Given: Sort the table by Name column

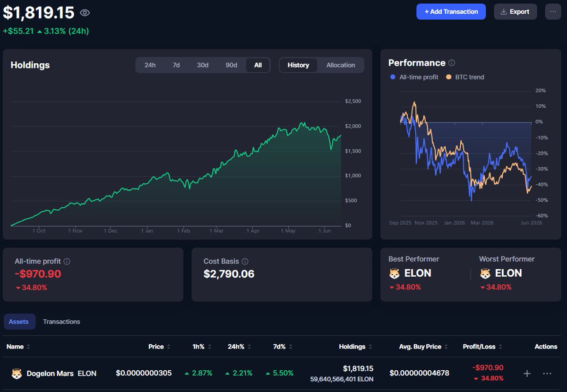Looking at the screenshot, I should click(18, 347).
